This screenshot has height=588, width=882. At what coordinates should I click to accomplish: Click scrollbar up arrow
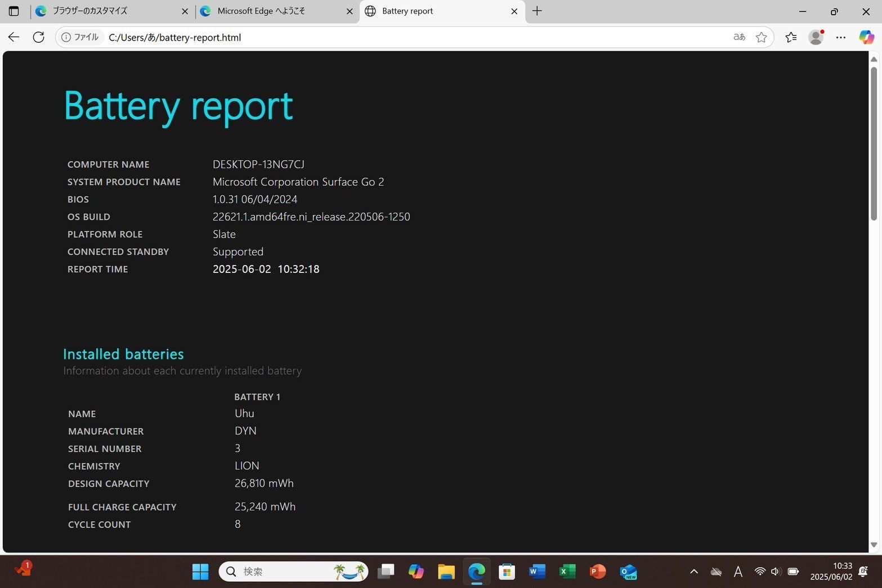point(874,59)
